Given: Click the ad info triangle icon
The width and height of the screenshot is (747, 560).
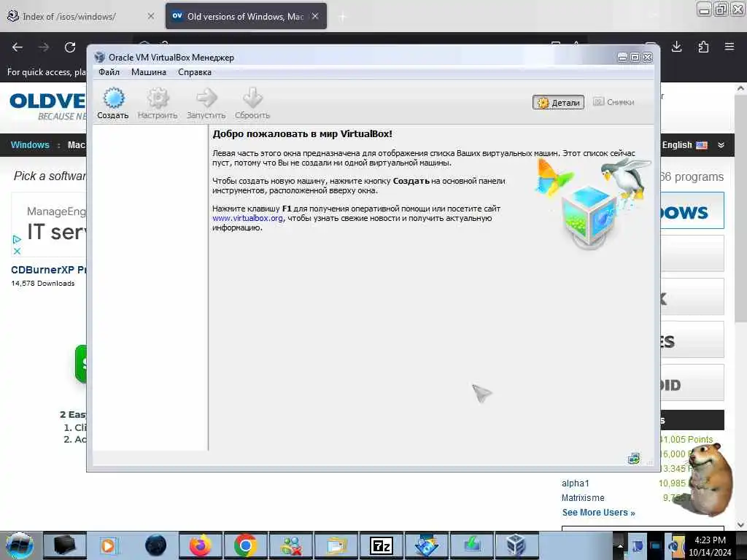Looking at the screenshot, I should pyautogui.click(x=18, y=239).
